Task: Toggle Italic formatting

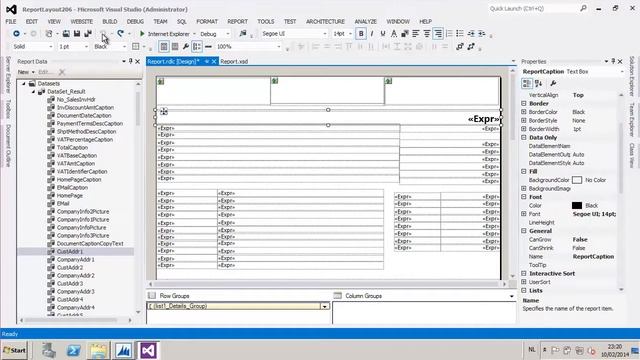Action: tap(372, 33)
